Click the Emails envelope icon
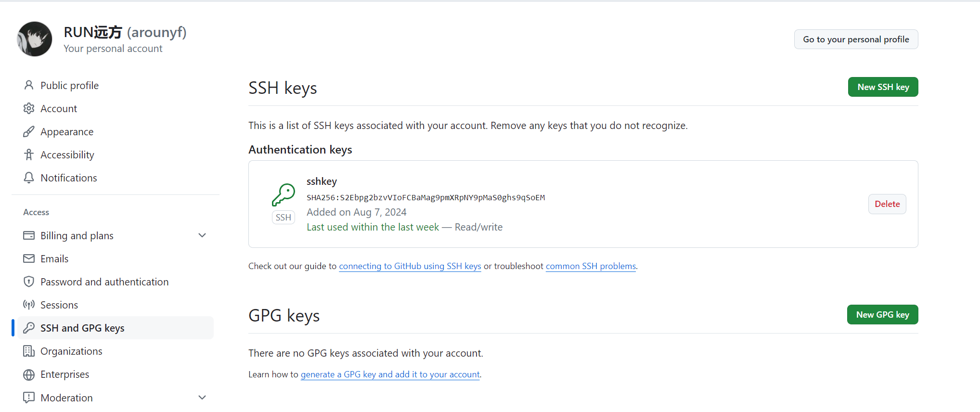The image size is (980, 412). click(29, 258)
